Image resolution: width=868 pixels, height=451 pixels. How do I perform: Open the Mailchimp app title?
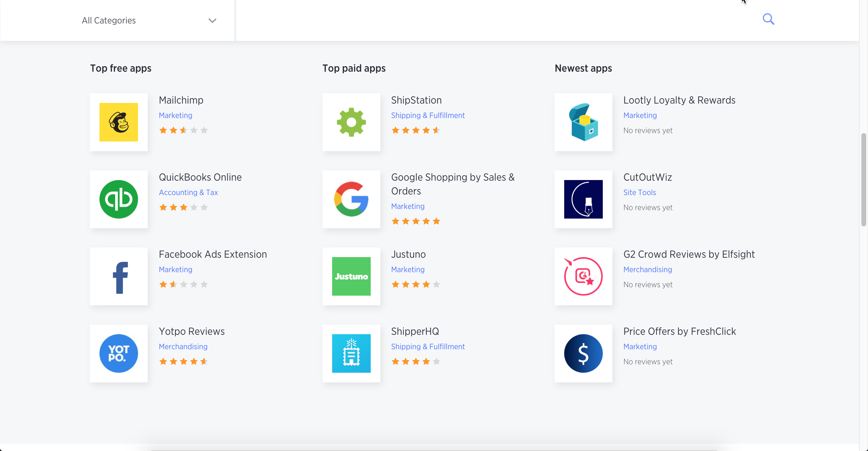click(181, 100)
